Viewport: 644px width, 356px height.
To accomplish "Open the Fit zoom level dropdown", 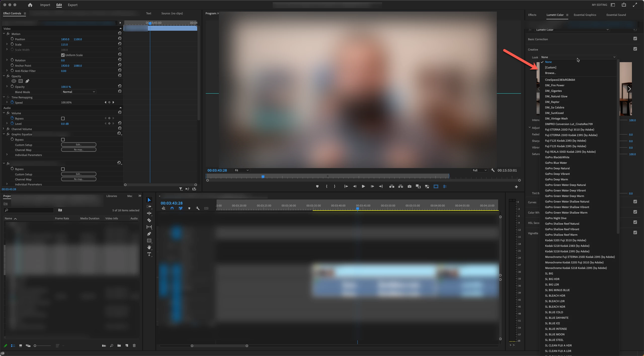I will 242,170.
